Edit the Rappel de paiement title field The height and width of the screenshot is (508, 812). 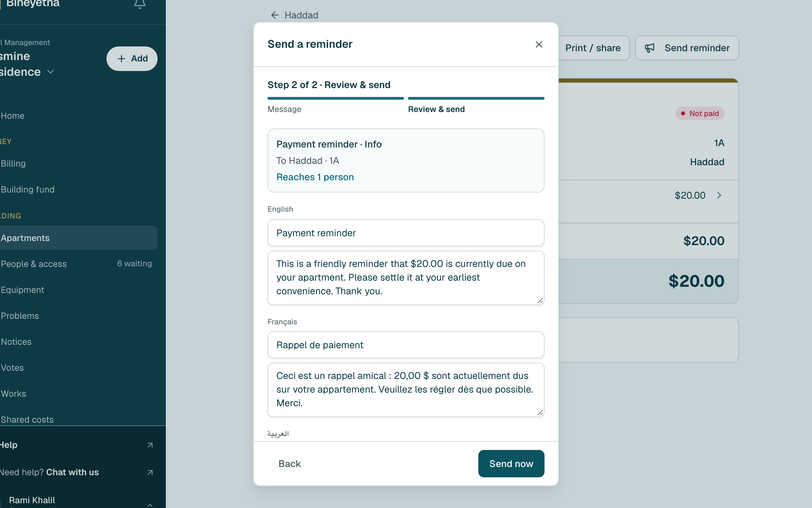(406, 345)
